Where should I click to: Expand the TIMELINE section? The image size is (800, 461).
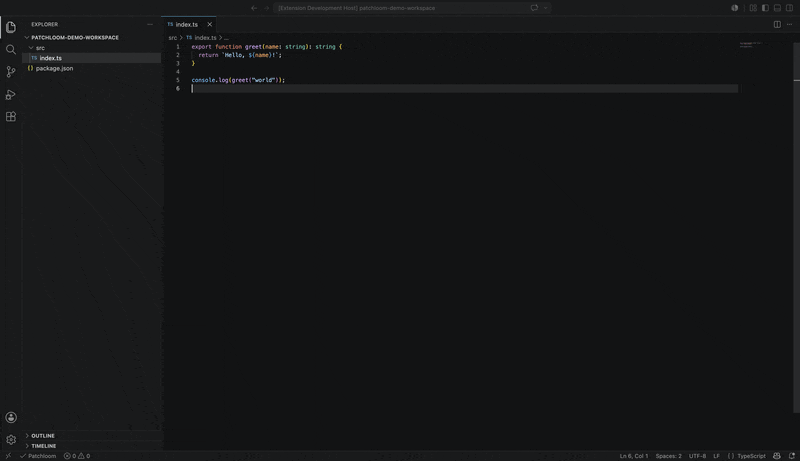44,446
